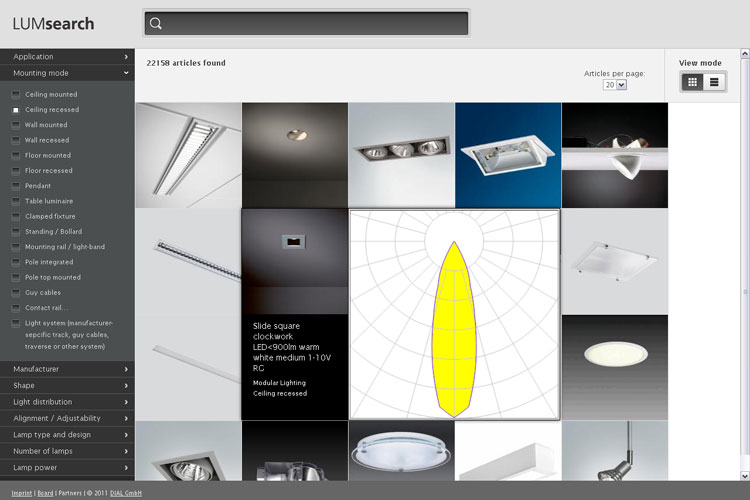This screenshot has width=750, height=500.
Task: Check the Wall recessed checkbox
Action: (x=16, y=140)
